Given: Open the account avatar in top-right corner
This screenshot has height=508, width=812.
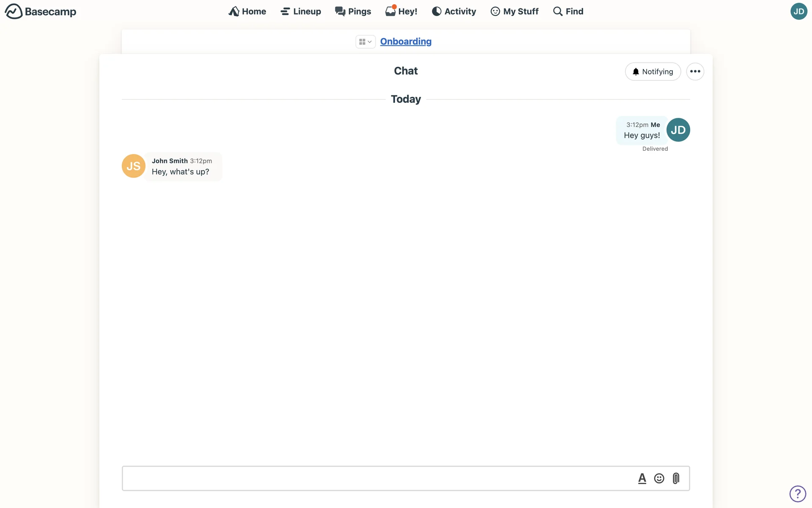Looking at the screenshot, I should click(798, 11).
